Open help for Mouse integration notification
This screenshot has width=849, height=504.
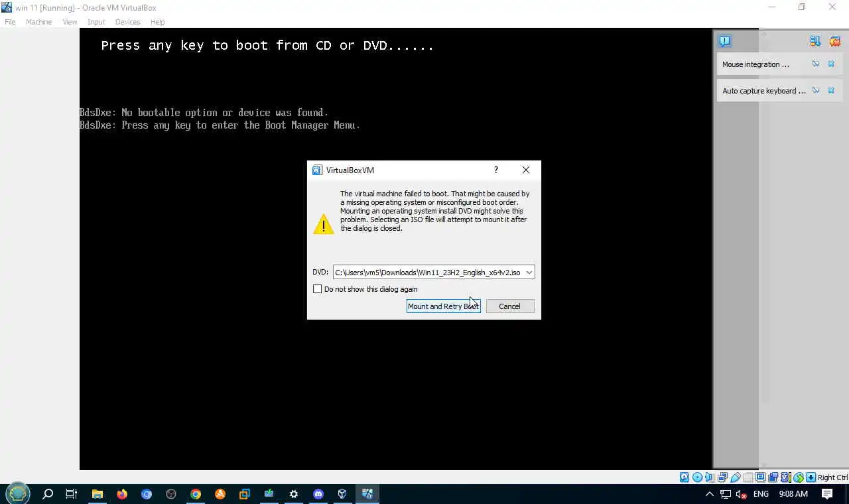point(816,64)
